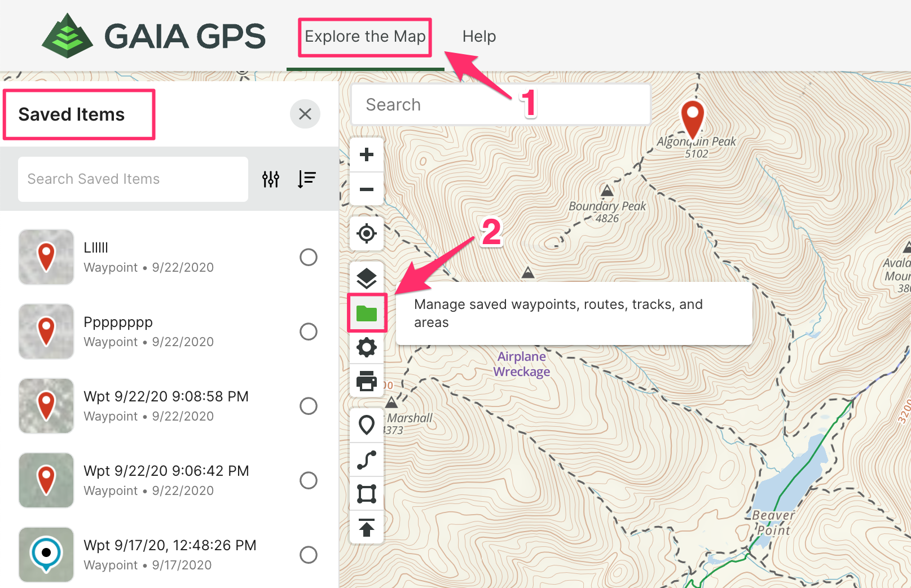Open the Explore the Map tab

[x=365, y=37]
